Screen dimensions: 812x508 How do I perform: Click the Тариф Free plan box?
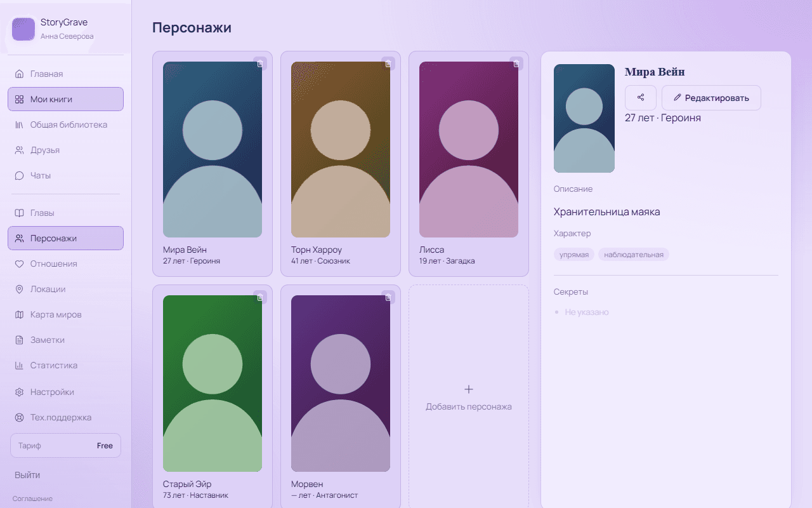(65, 446)
